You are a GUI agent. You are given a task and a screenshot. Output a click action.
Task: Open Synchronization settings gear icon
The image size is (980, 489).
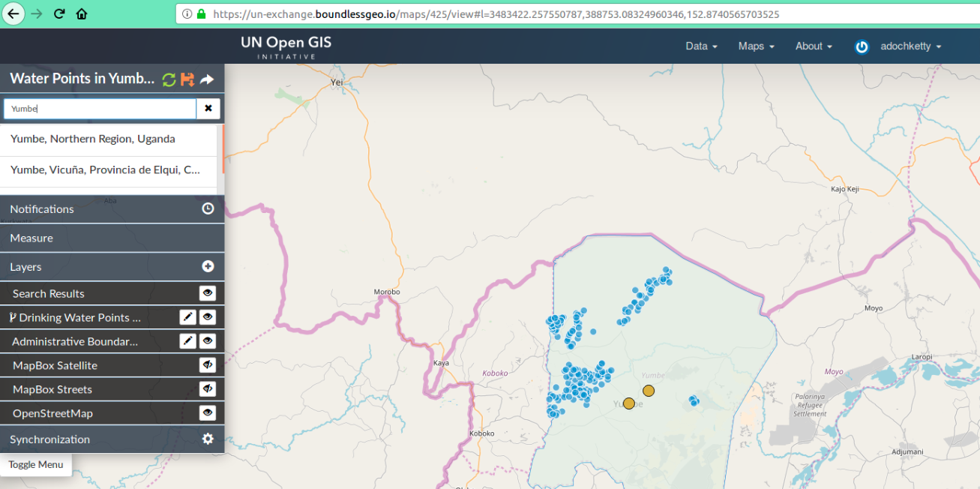point(208,439)
